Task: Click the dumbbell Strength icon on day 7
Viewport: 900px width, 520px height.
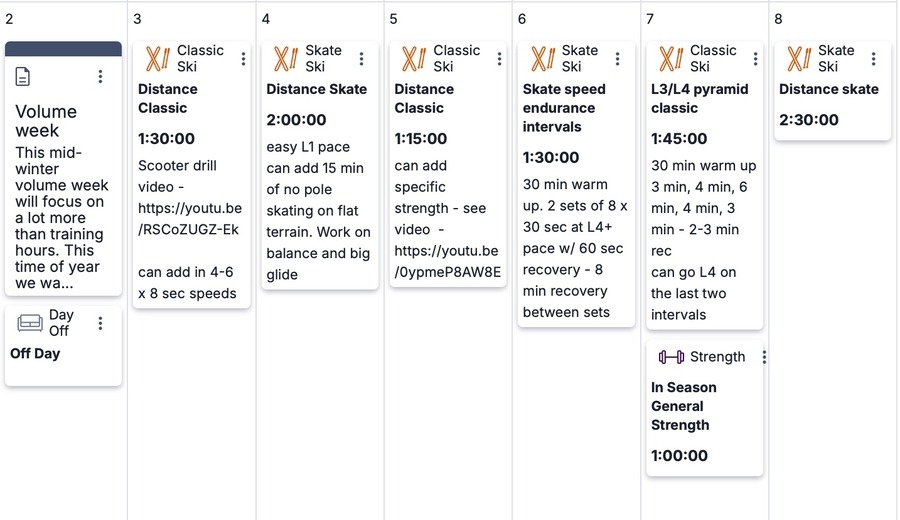Action: [x=671, y=357]
